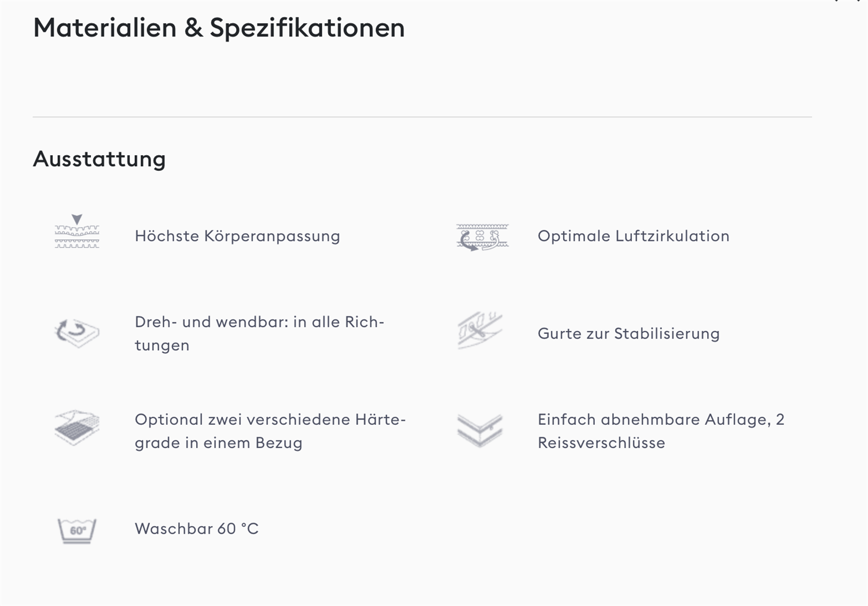Click the 'Waschbar 60 °C' label

click(197, 529)
